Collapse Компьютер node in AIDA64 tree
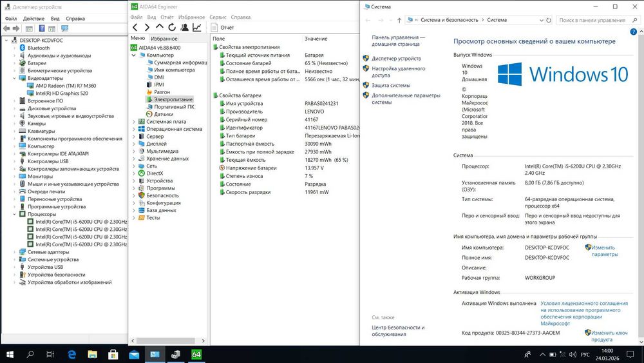The image size is (644, 363). pos(133,55)
